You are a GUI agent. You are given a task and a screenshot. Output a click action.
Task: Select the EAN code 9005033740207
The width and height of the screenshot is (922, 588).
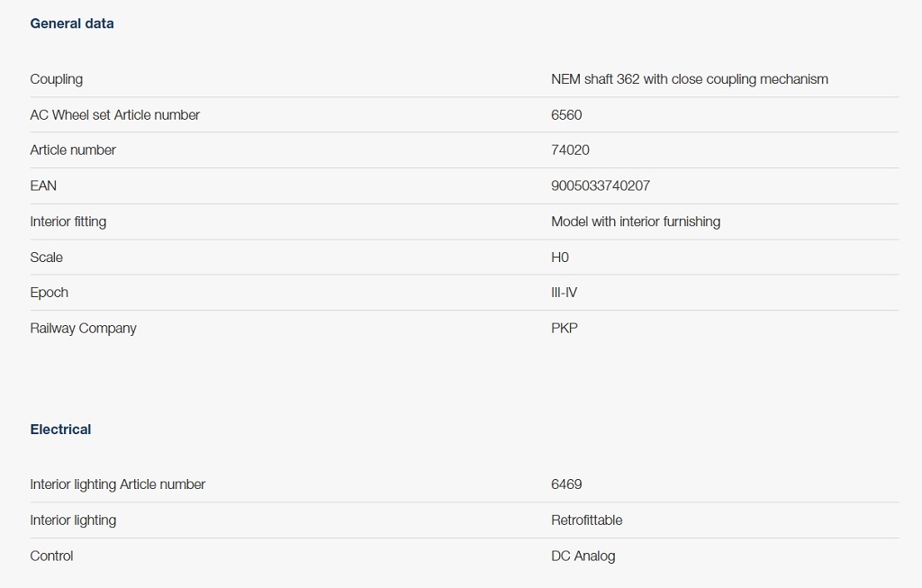pos(600,185)
